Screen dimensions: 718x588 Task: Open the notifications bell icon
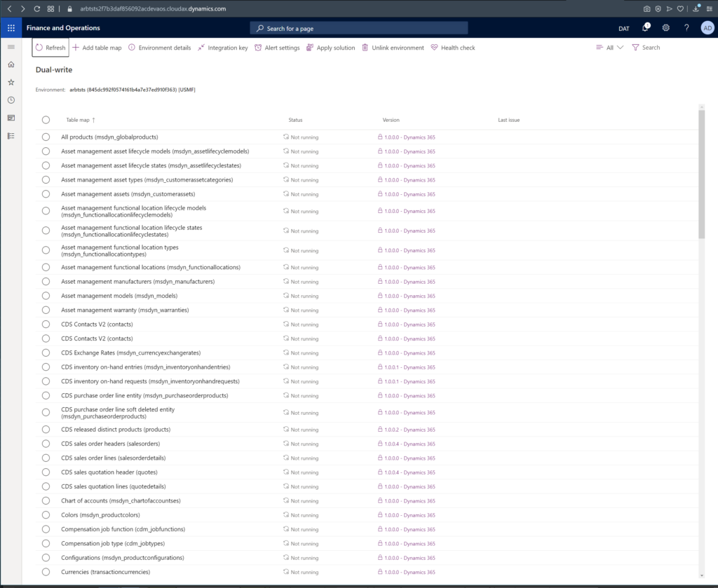[645, 28]
